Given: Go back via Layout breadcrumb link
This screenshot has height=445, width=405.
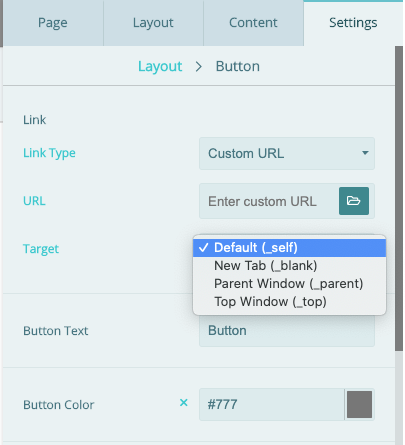Looking at the screenshot, I should pos(160,66).
